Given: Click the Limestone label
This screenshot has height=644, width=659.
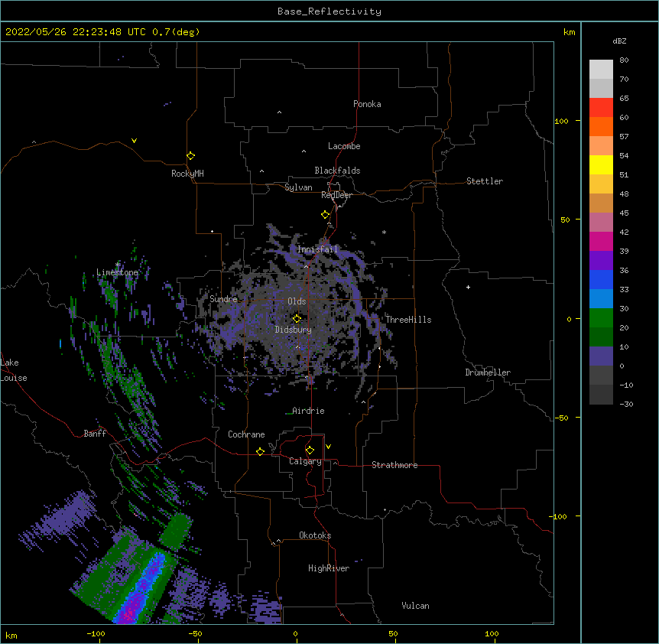Looking at the screenshot, I should click(117, 272).
